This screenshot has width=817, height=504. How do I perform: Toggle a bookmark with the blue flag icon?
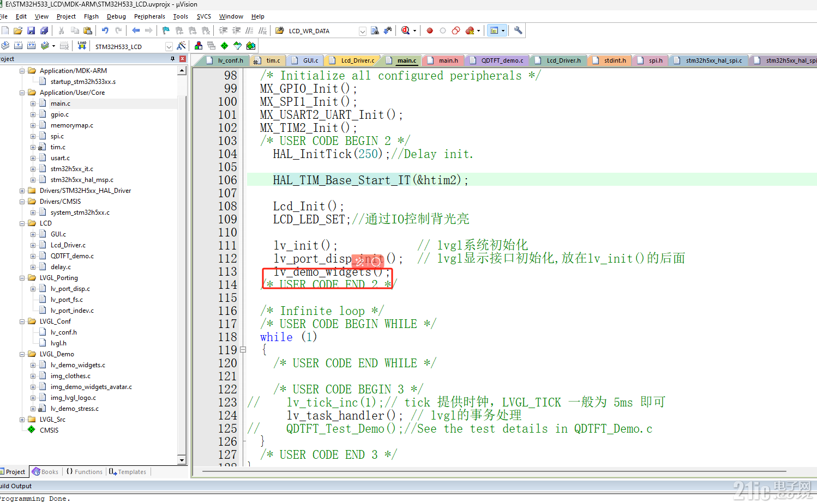click(165, 31)
